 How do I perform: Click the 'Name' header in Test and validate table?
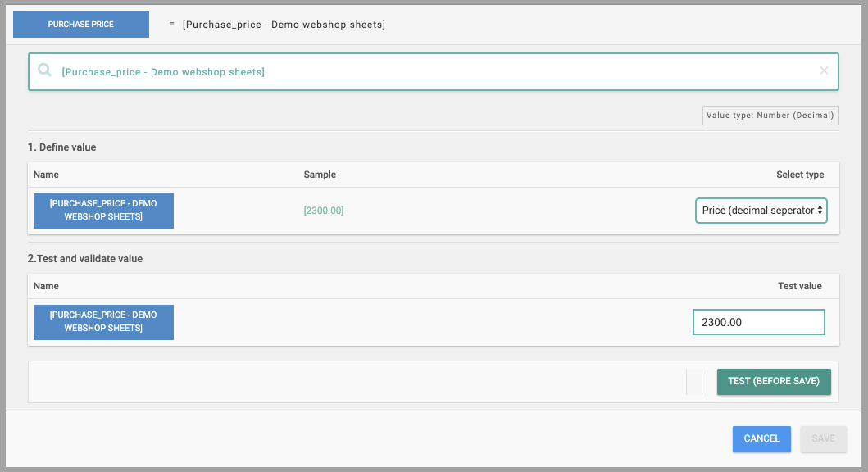46,286
